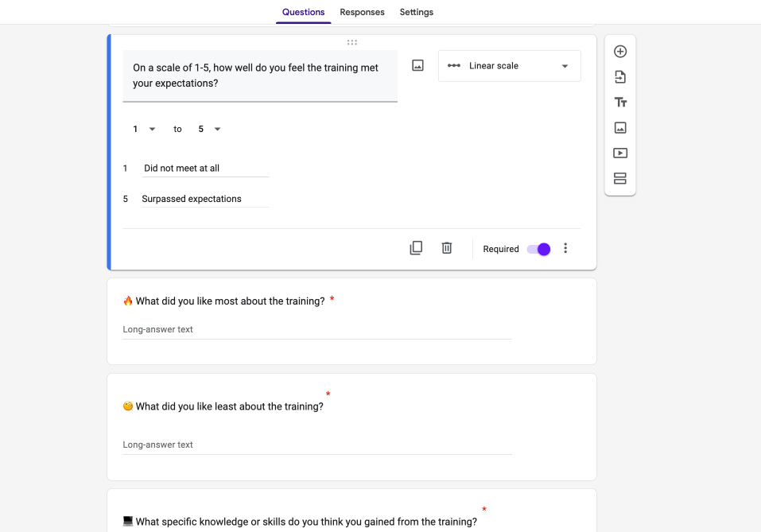761x532 pixels.
Task: Open Import questions in the sidebar
Action: (x=619, y=76)
